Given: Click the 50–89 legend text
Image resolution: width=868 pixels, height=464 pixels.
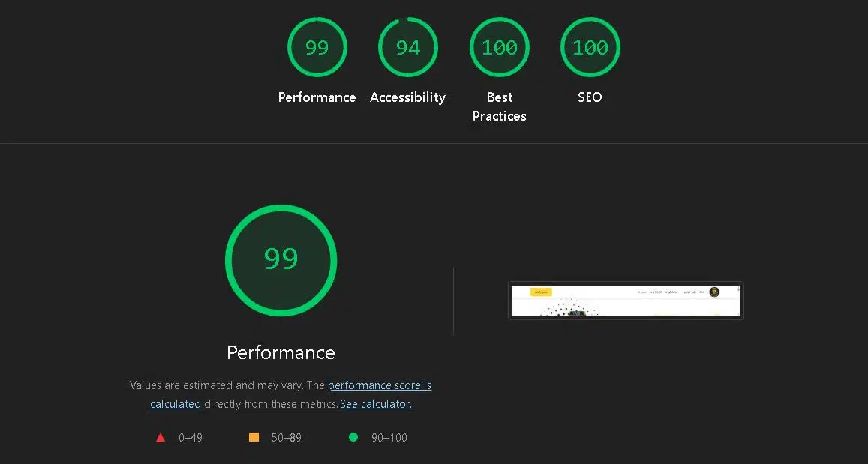Looking at the screenshot, I should [286, 438].
